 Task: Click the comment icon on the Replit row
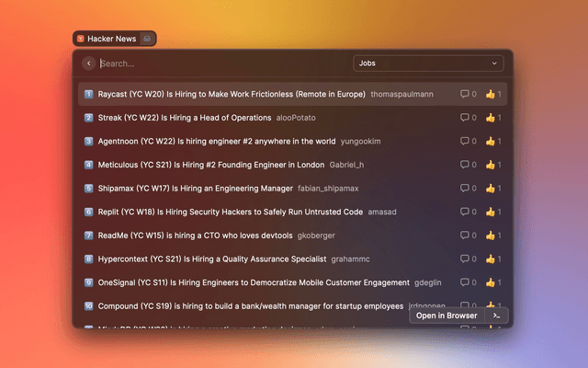click(465, 212)
